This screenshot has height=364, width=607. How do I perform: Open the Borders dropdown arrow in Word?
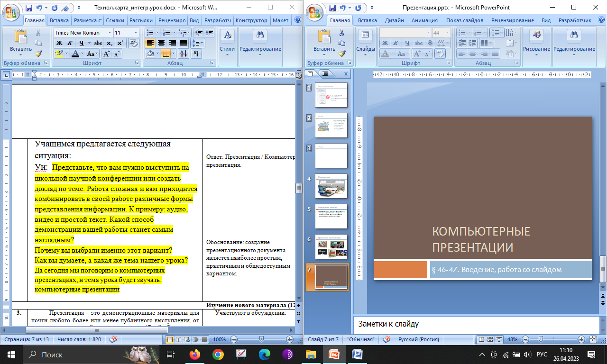click(174, 54)
